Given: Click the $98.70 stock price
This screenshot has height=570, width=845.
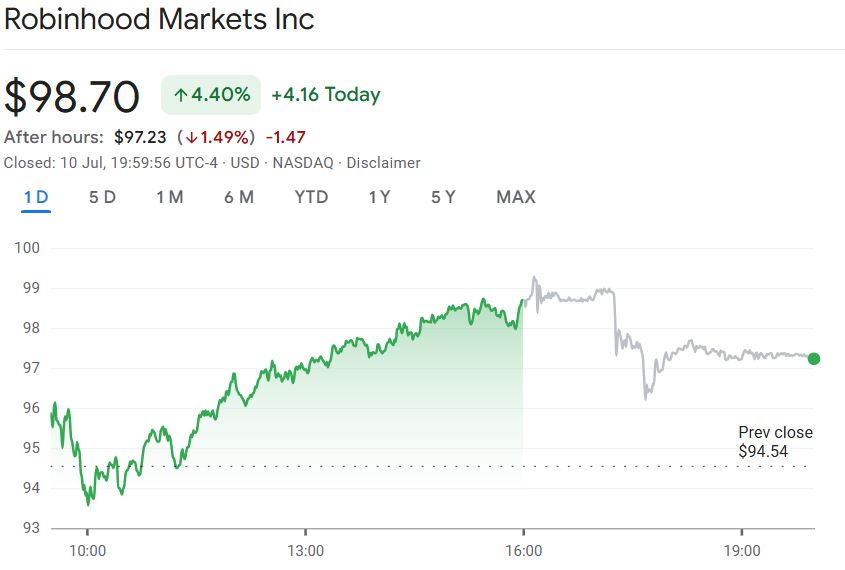Looking at the screenshot, I should (x=72, y=96).
